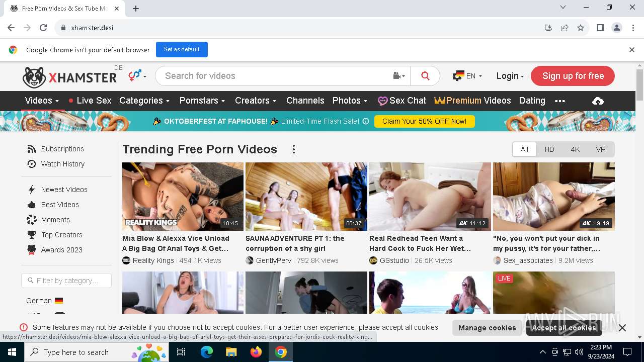
Task: Open a new browser tab
Action: [136, 9]
